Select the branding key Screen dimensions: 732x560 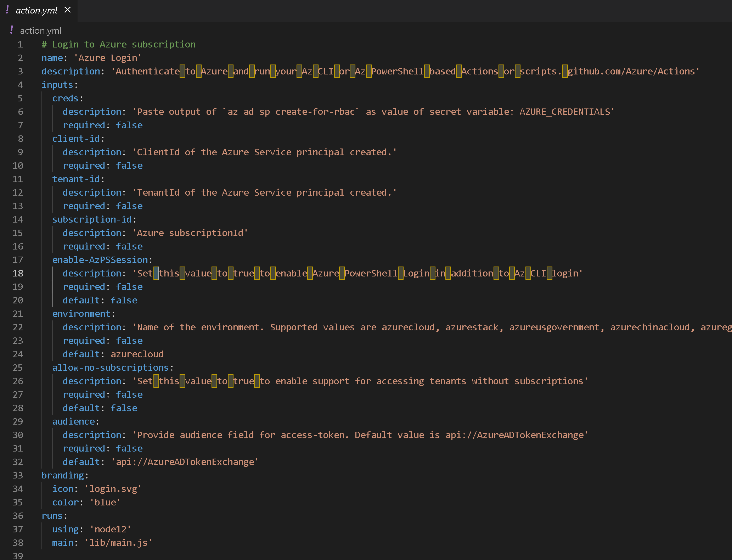63,475
